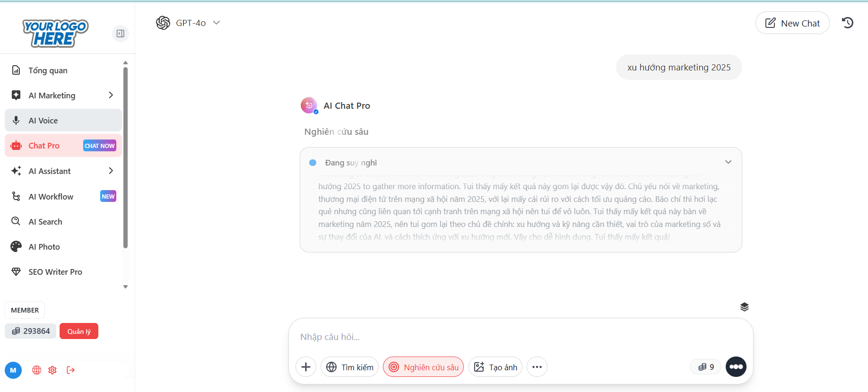Focus the Nhập câu hỏi input field
The image size is (868, 392).
tap(520, 337)
